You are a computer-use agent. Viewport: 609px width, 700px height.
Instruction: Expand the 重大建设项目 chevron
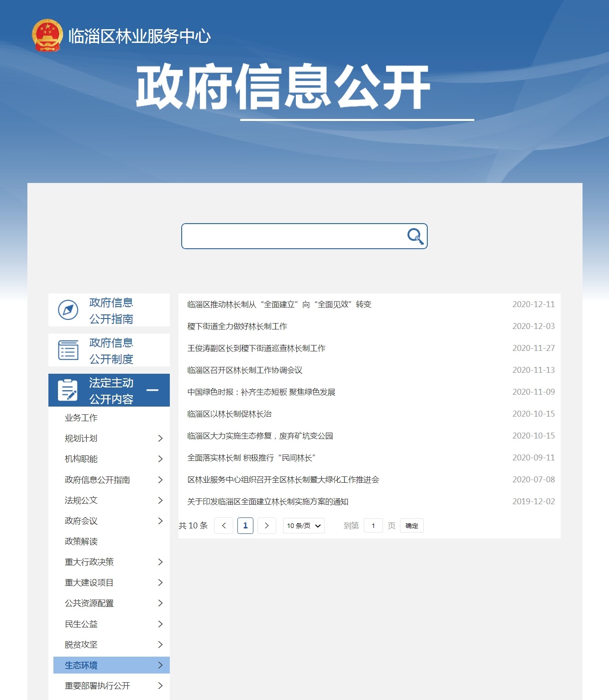click(160, 583)
